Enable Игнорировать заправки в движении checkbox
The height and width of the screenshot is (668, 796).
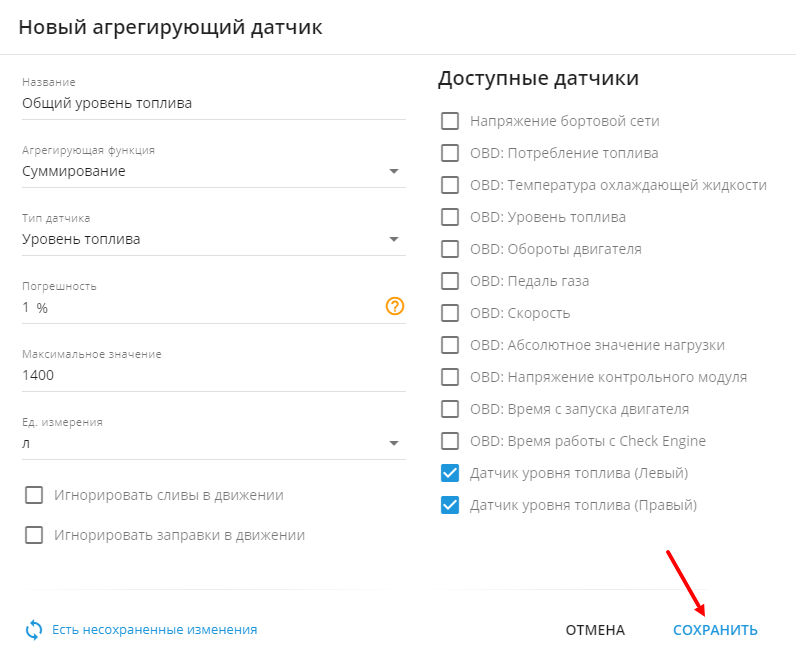pos(34,535)
